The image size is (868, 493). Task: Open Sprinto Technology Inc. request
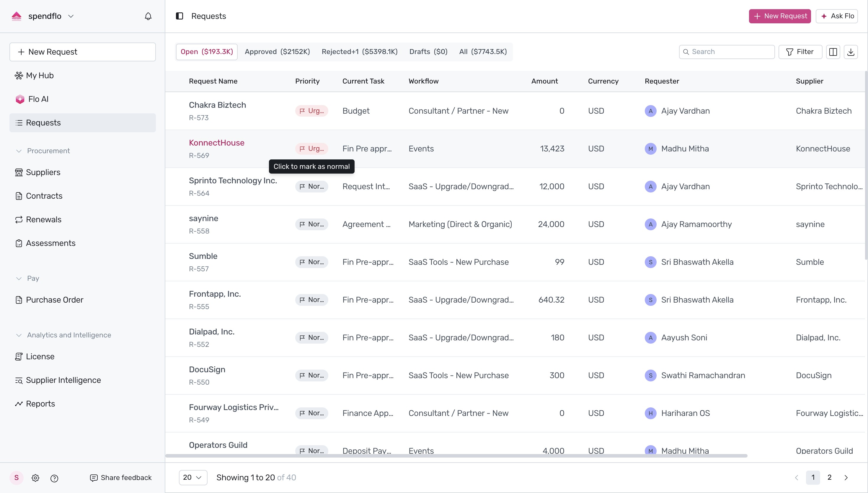tap(233, 180)
